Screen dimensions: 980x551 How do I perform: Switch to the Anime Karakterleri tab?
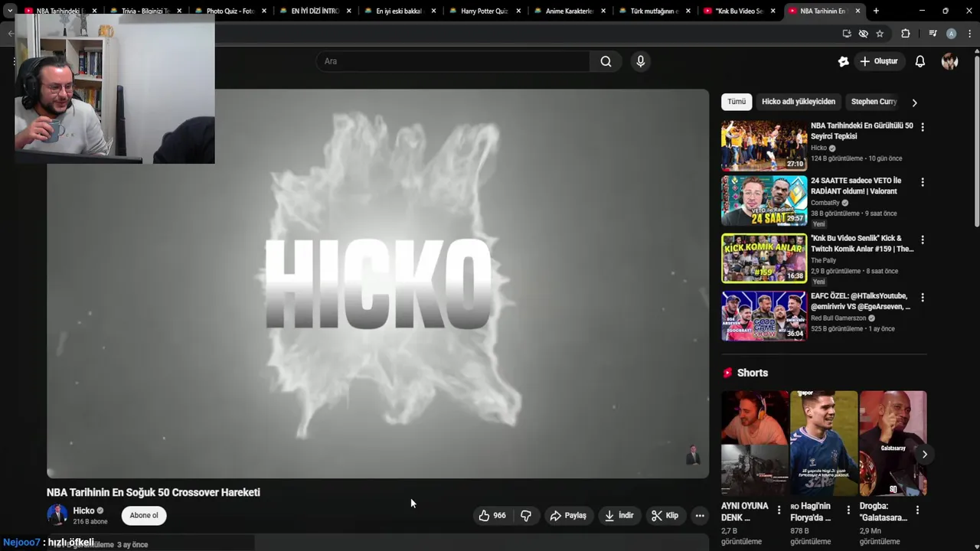pyautogui.click(x=569, y=11)
